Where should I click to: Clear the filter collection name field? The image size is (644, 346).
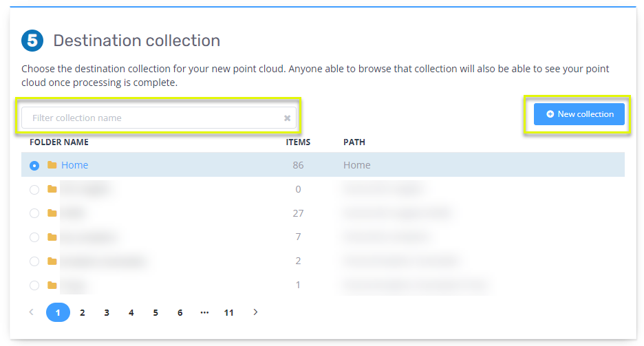(287, 118)
